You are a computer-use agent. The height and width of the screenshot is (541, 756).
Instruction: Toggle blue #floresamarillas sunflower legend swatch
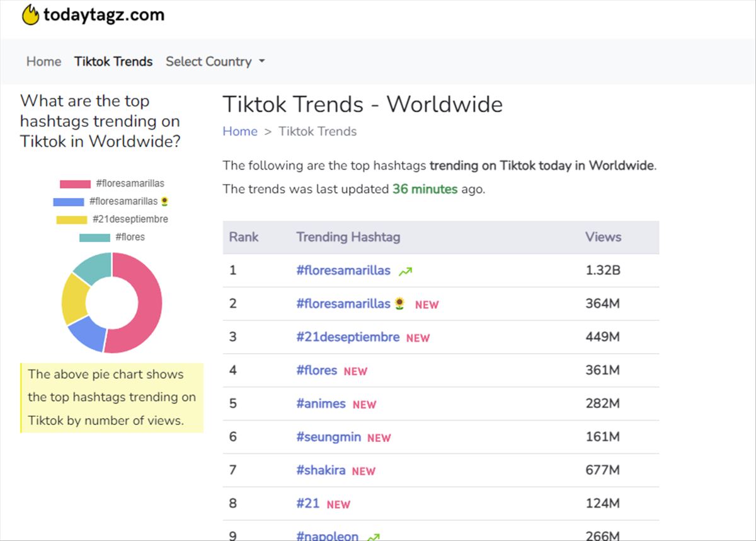coord(69,202)
